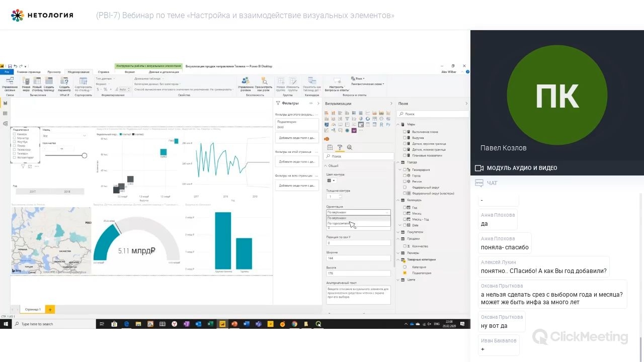Select year 2018 in Год slicer
Image resolution: width=644 pixels, height=362 pixels.
tap(67, 192)
